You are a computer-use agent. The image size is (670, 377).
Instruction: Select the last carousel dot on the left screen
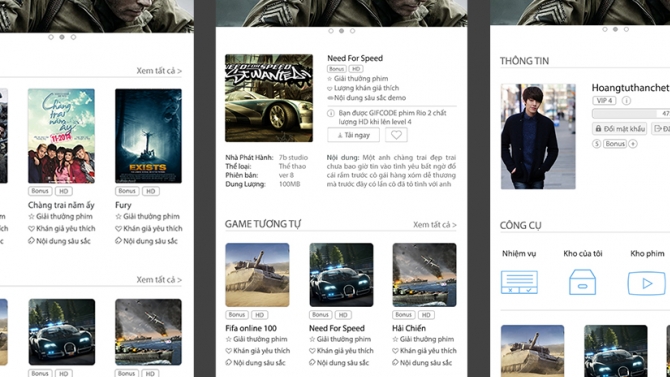coord(73,37)
